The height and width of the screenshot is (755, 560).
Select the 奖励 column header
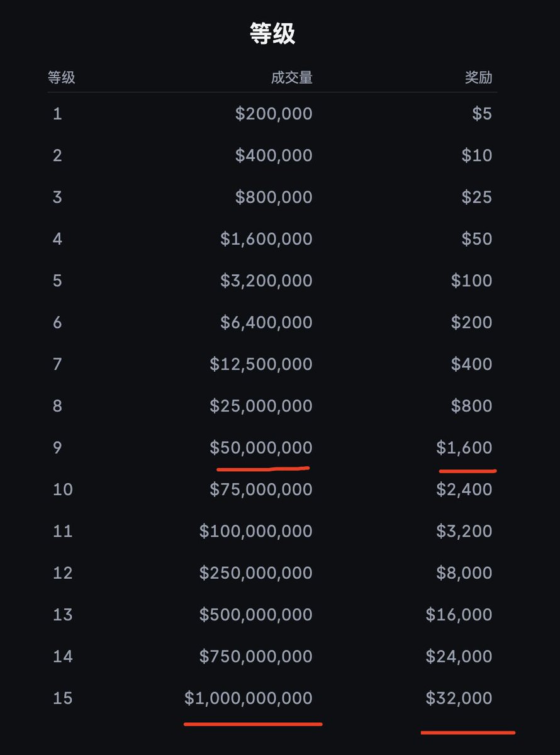(x=478, y=78)
